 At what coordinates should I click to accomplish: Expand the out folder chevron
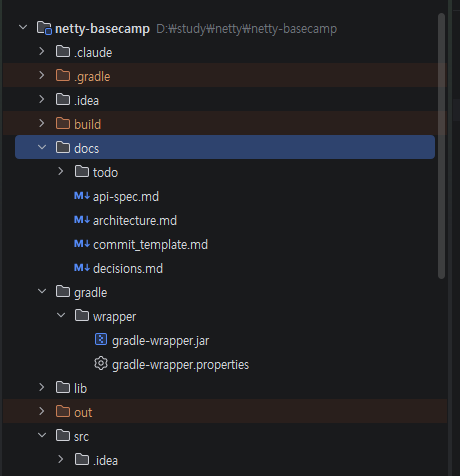pos(42,411)
